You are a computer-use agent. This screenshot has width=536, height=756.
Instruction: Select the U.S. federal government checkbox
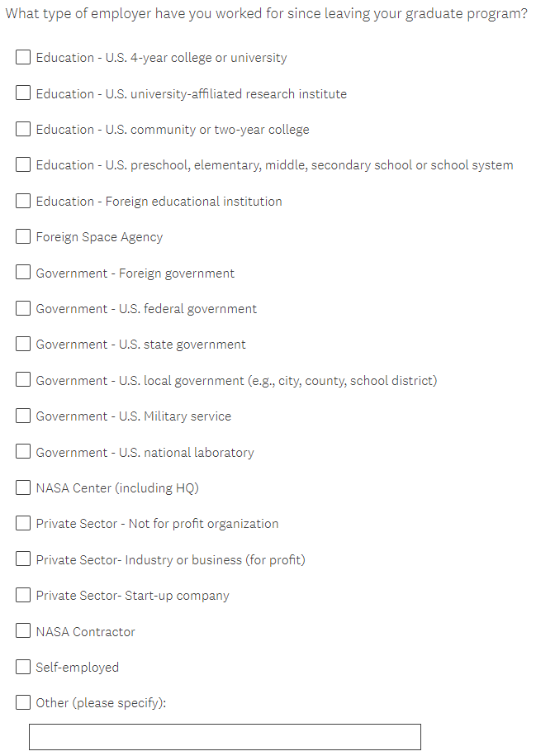[24, 309]
